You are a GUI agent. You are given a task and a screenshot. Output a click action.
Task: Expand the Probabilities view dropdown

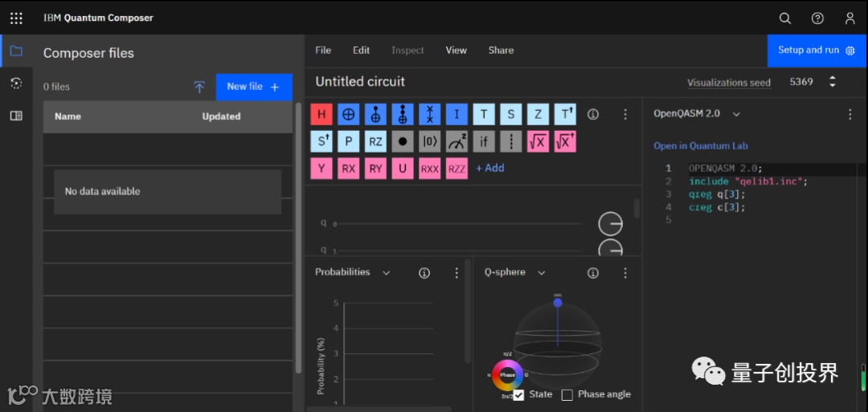click(x=387, y=273)
